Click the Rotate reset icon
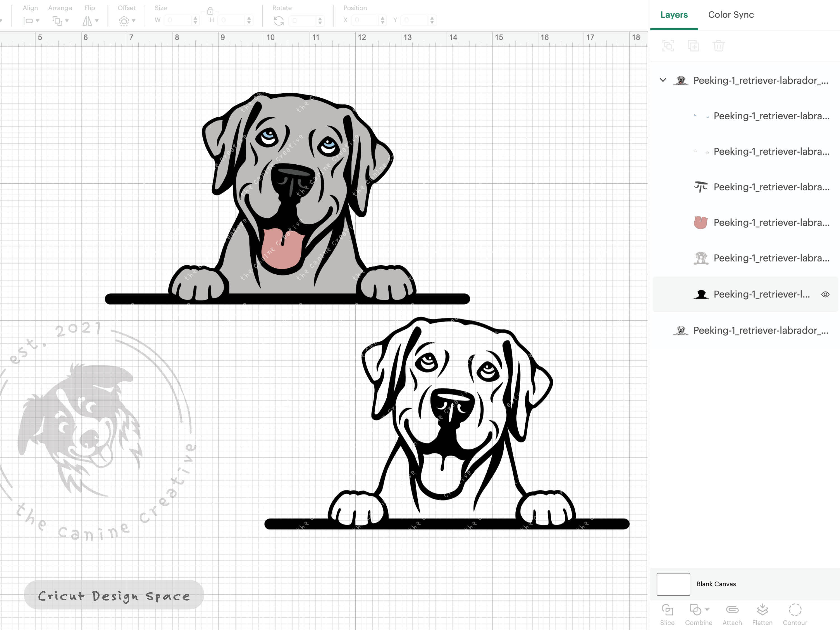Viewport: 840px width, 630px height. pos(279,20)
